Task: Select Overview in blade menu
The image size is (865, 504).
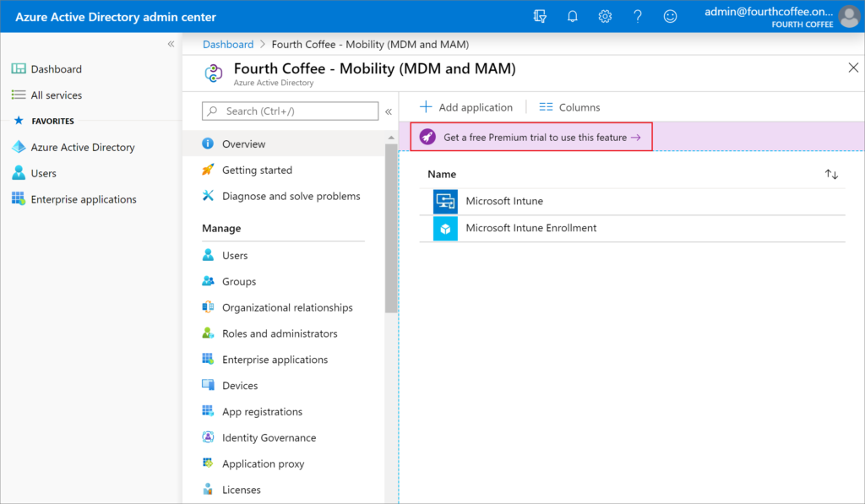Action: (284, 144)
